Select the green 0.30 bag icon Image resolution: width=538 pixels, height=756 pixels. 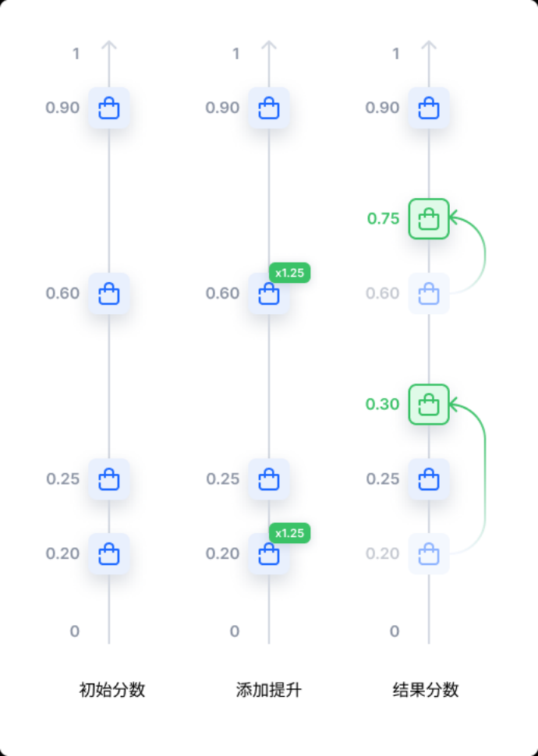(429, 404)
